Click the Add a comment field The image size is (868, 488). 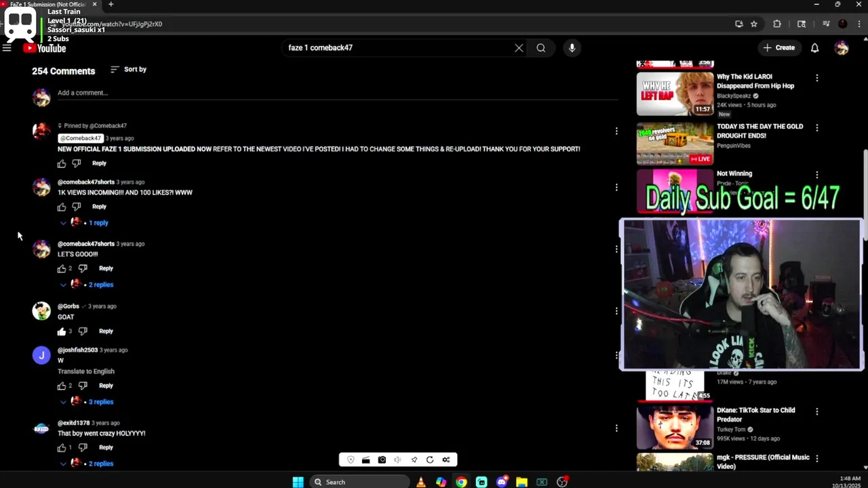(338, 93)
